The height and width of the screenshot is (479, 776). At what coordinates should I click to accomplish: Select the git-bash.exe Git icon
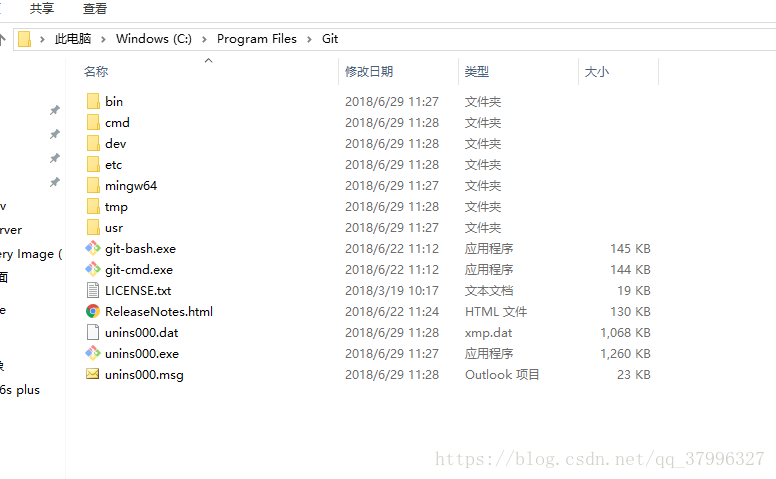point(93,248)
